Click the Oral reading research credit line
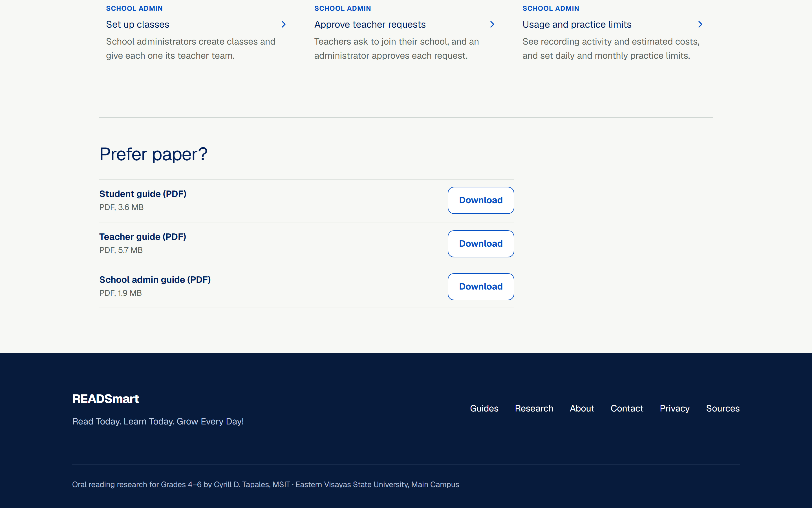The width and height of the screenshot is (812, 508). (x=265, y=485)
